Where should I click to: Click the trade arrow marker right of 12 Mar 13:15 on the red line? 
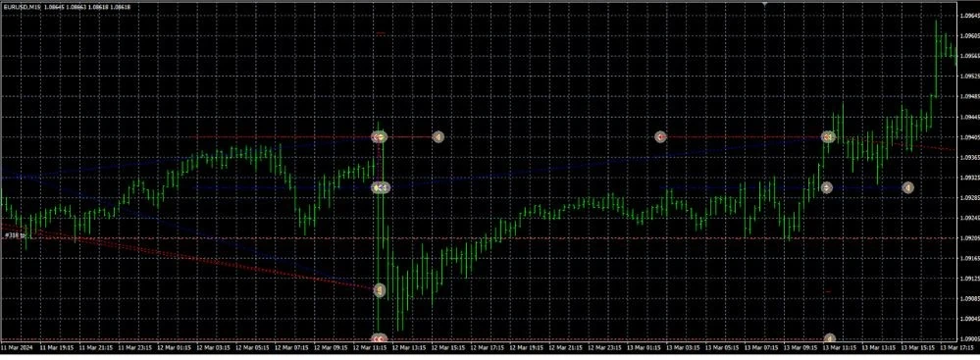pos(438,136)
